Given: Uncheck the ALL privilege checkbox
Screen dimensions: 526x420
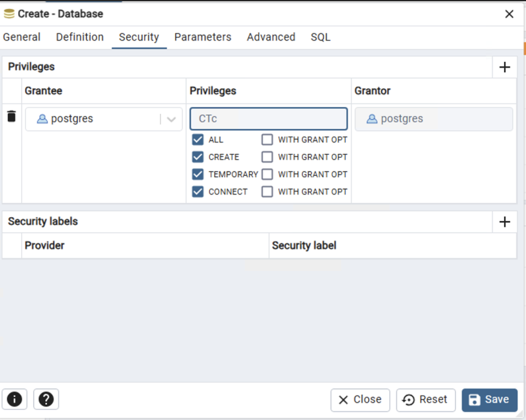Looking at the screenshot, I should (x=198, y=140).
